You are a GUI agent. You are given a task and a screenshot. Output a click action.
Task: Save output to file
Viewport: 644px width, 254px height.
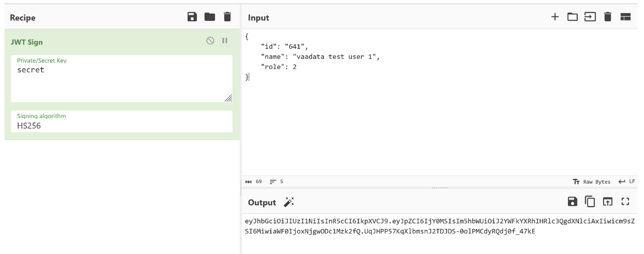point(572,202)
